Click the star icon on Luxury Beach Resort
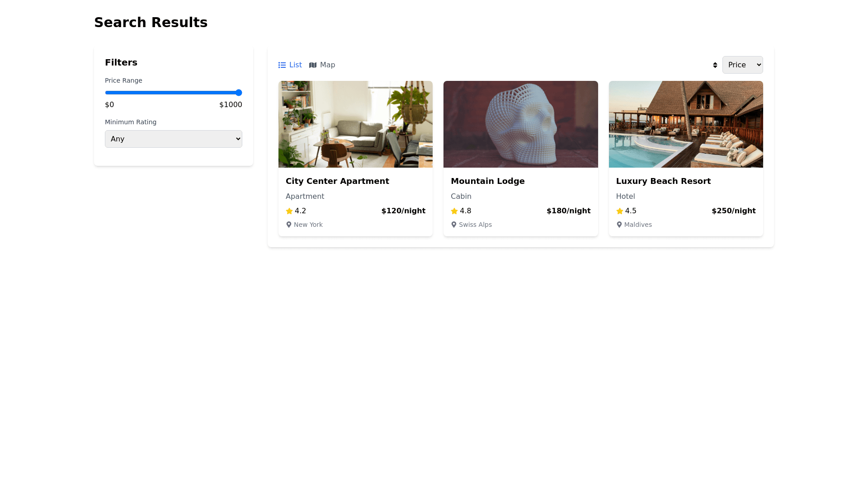The width and height of the screenshot is (868, 488). click(620, 211)
